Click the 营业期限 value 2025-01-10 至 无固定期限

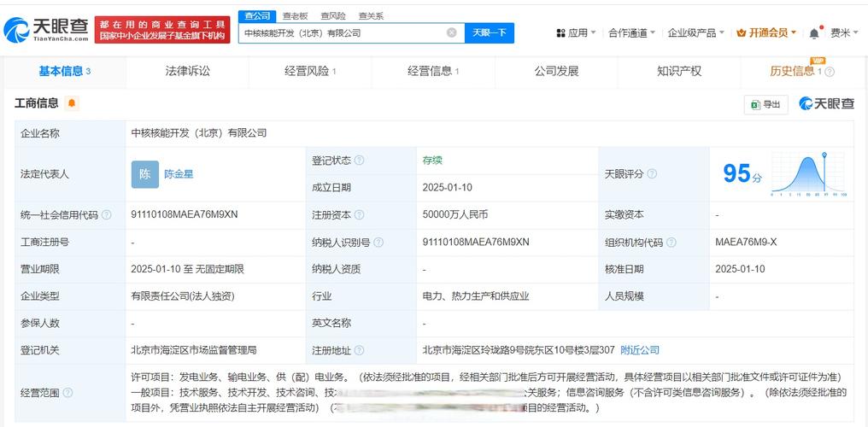click(188, 269)
